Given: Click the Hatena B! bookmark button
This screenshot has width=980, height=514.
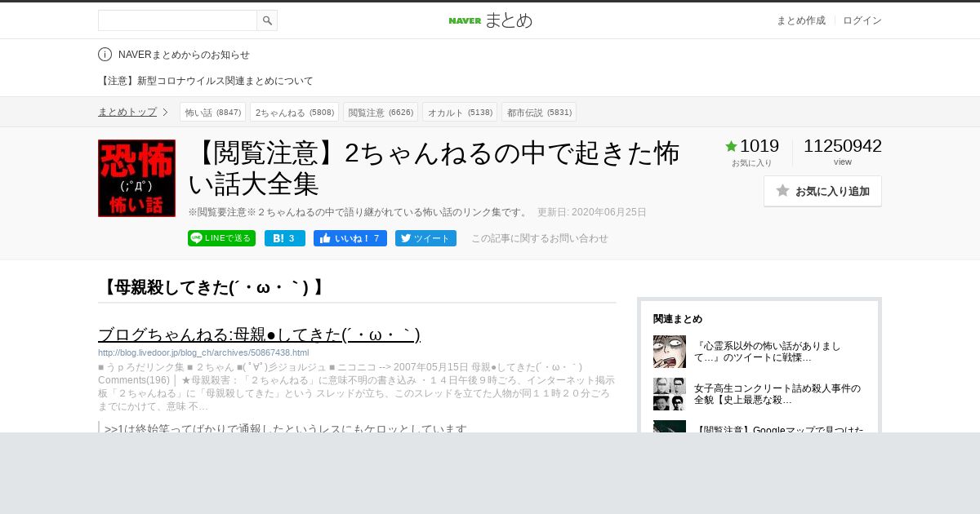Looking at the screenshot, I should (285, 238).
